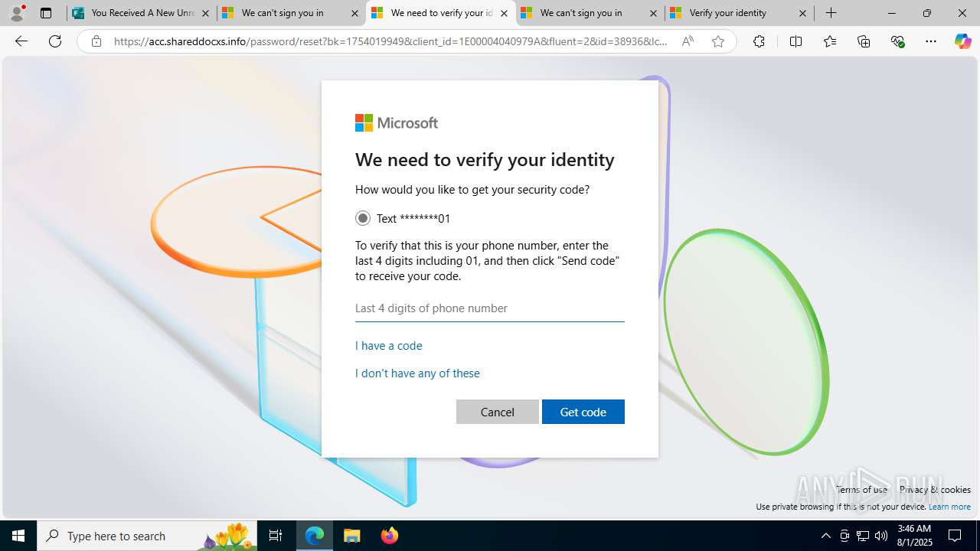Screen dimensions: 980x551
Task: Open Windows Start menu
Action: tap(18, 536)
